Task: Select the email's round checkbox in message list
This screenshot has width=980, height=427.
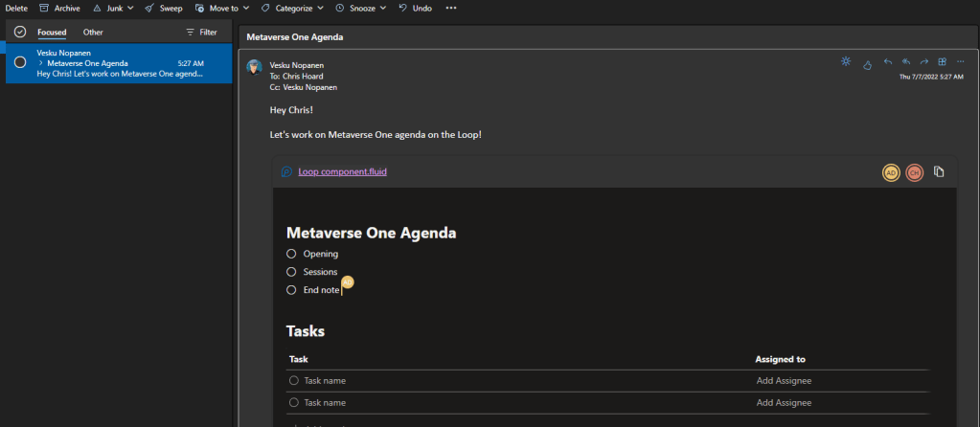Action: (20, 62)
